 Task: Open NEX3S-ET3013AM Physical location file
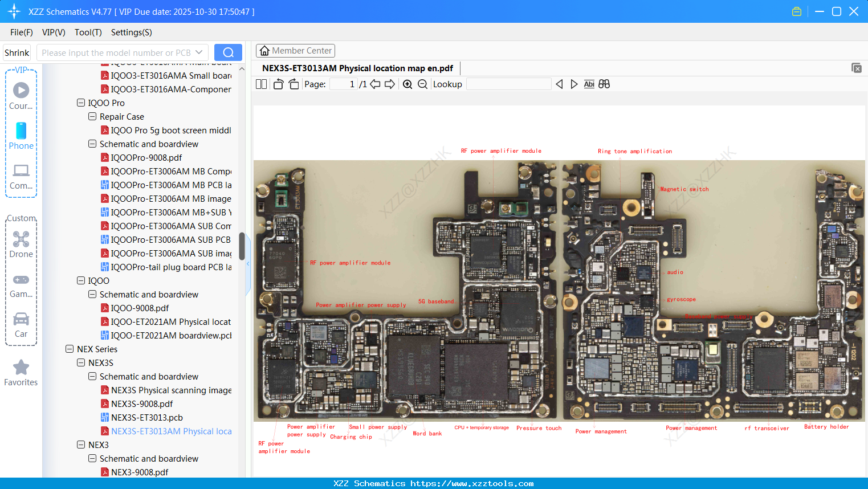pos(171,431)
